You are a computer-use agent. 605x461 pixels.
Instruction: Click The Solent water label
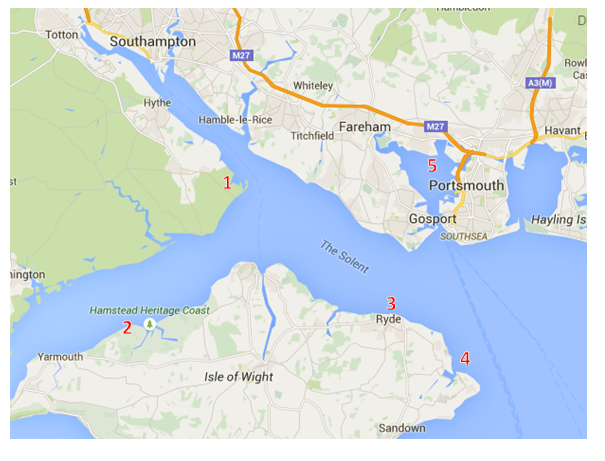click(344, 256)
